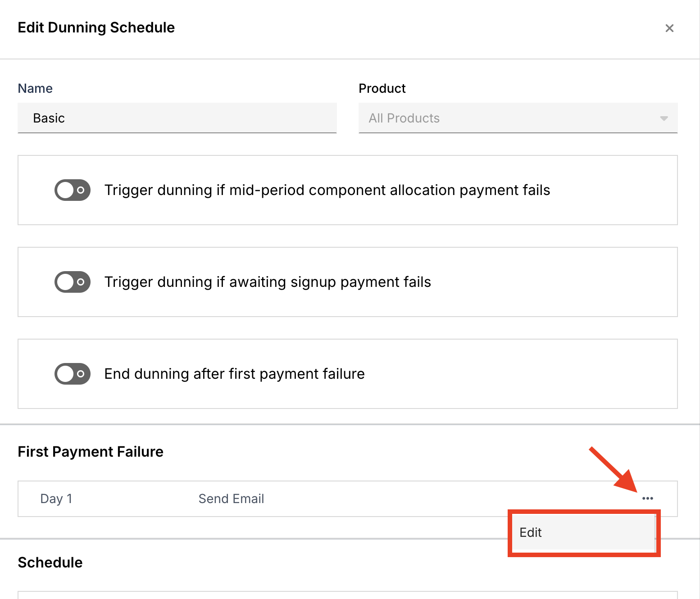The height and width of the screenshot is (599, 700).
Task: Click the awaiting signup payment fails label
Action: [x=268, y=282]
